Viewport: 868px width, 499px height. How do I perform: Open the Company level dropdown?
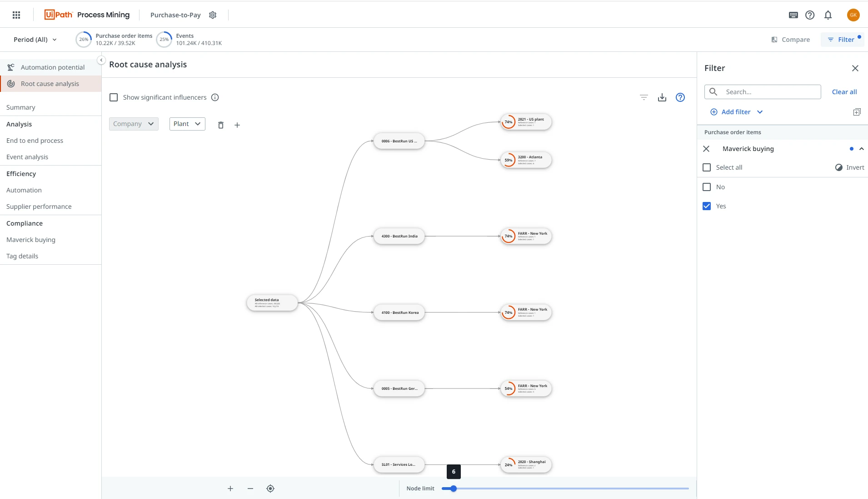(134, 124)
